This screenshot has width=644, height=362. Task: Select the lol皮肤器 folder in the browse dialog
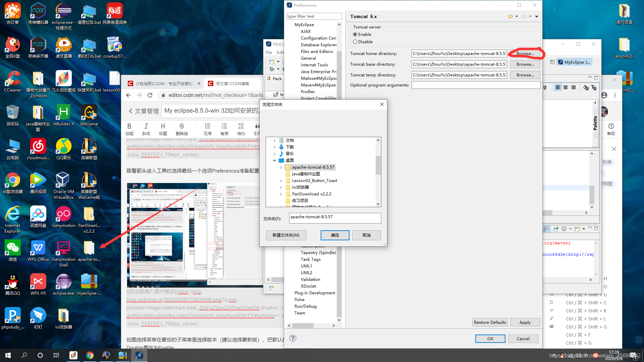300,187
